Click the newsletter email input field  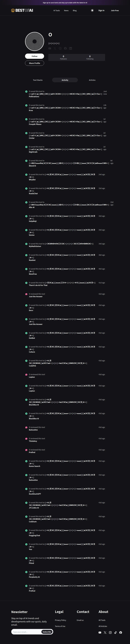pyautogui.click(x=27, y=632)
